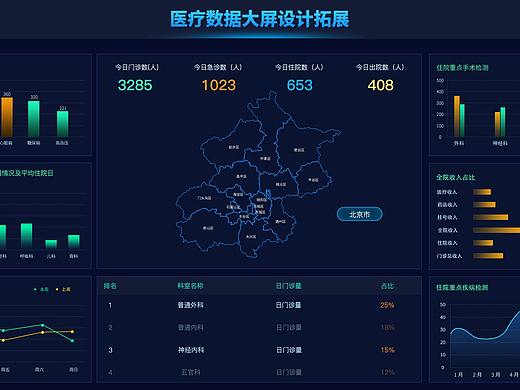Click the 北京市 button beside the map
The width and height of the screenshot is (520, 390).
pyautogui.click(x=360, y=214)
